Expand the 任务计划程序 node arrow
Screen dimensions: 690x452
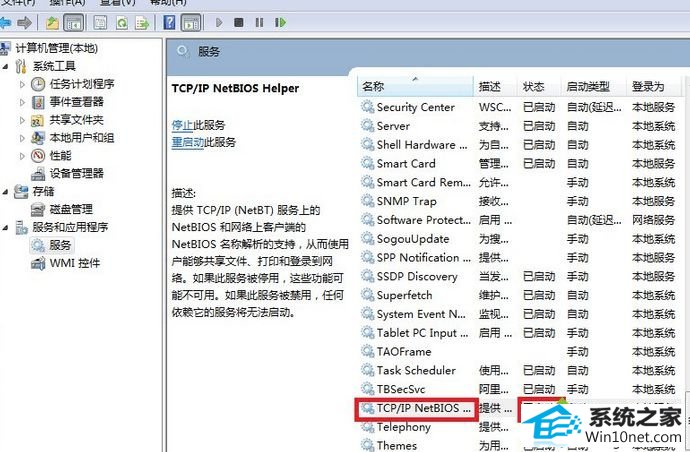coord(22,84)
